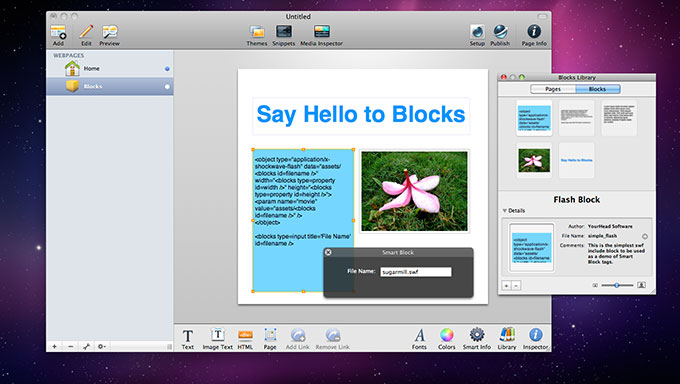Viewport: 680px width, 384px height.
Task: Open the sidebar gear action menu
Action: point(102,346)
